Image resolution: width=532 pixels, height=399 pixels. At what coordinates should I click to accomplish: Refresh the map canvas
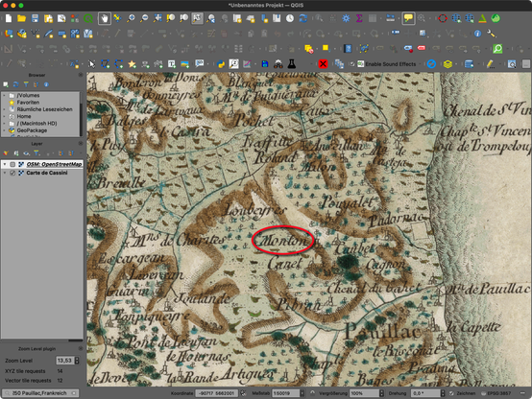[303, 18]
